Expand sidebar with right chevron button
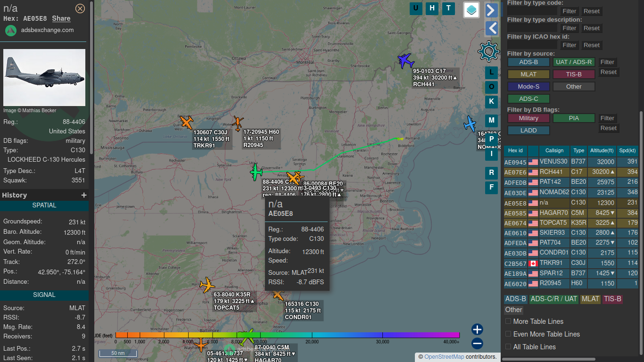 (492, 10)
